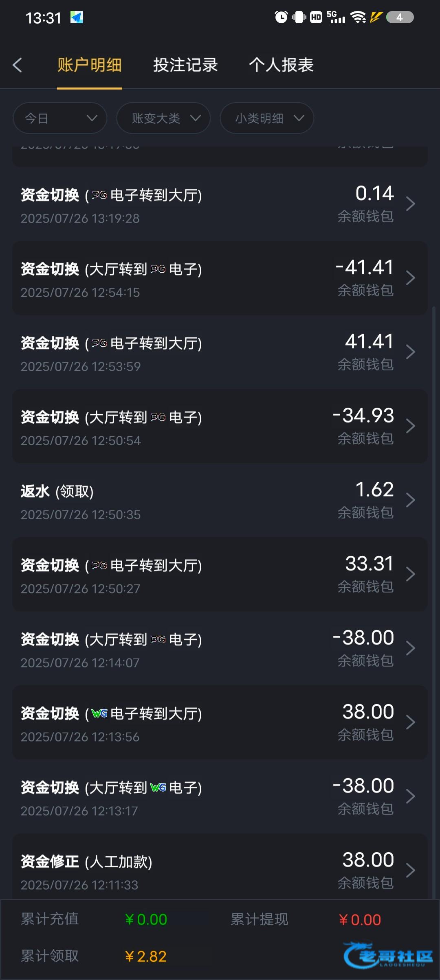
Task: Expand the 今日 date filter dropdown
Action: tap(60, 118)
